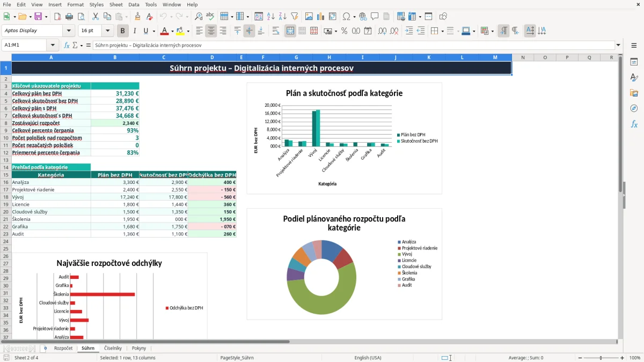Activate the Clone Formatting paintbrush
Image resolution: width=644 pixels, height=362 pixels.
(137, 17)
